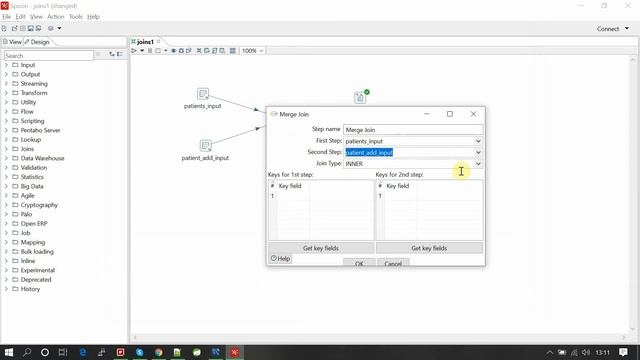The image size is (640, 360).
Task: Select the patient_add_input step on canvas
Action: pos(206,146)
